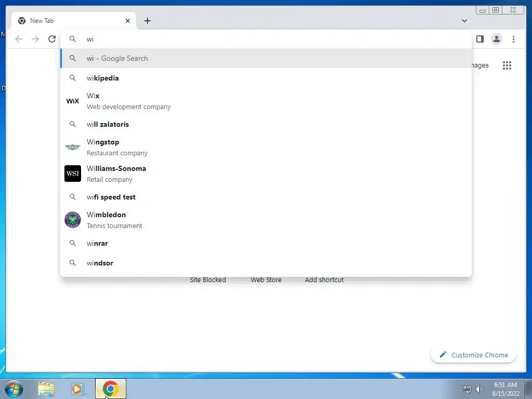This screenshot has width=532, height=399.
Task: Open the network tray icon
Action: tap(467, 390)
